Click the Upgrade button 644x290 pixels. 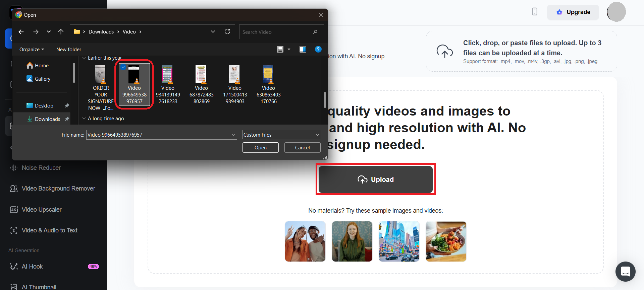pyautogui.click(x=573, y=12)
